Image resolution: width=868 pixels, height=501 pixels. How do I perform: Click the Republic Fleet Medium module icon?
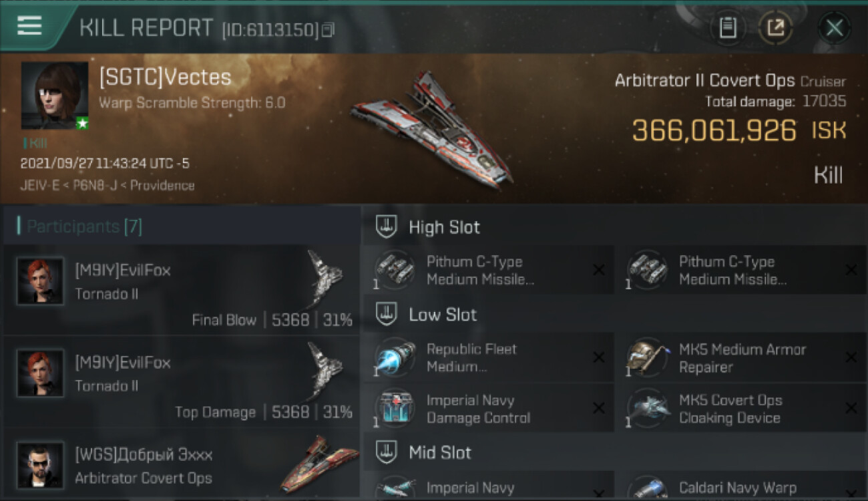pos(395,357)
